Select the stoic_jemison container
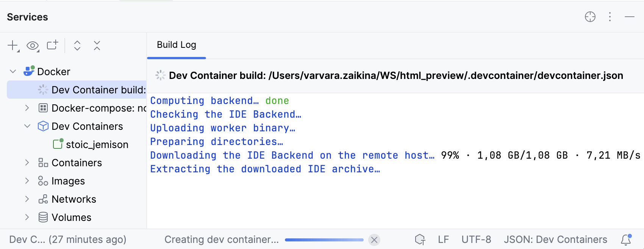Viewport: 644px width, 249px height. click(x=97, y=145)
